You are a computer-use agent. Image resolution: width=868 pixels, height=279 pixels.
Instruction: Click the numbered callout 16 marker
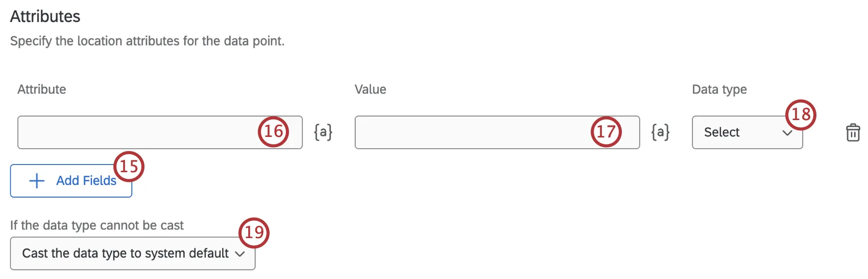point(274,131)
